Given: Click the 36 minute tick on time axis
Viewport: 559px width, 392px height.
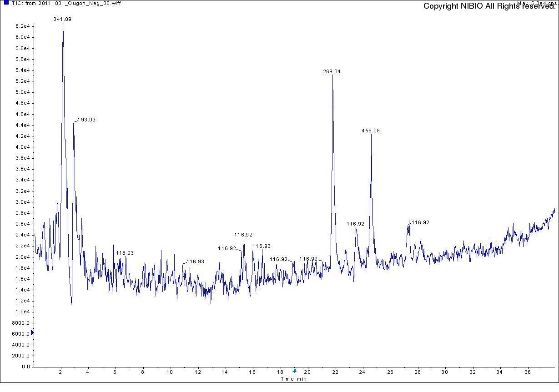Looking at the screenshot, I should click(528, 372).
